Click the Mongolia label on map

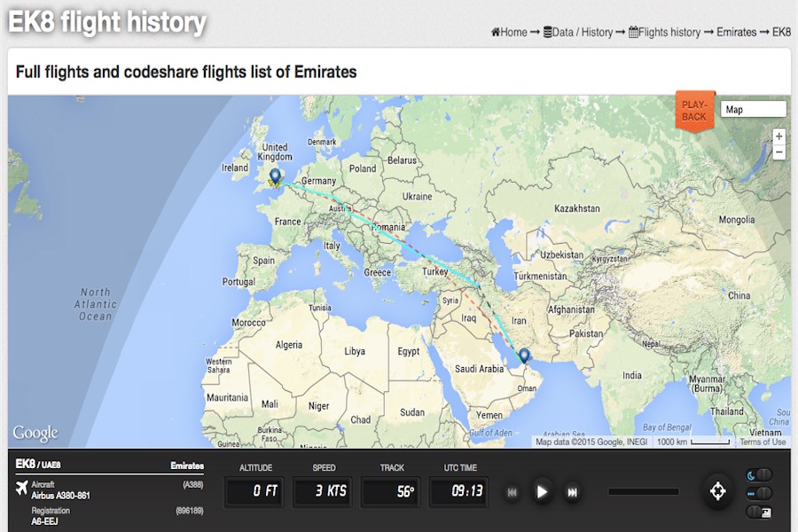[x=737, y=219]
